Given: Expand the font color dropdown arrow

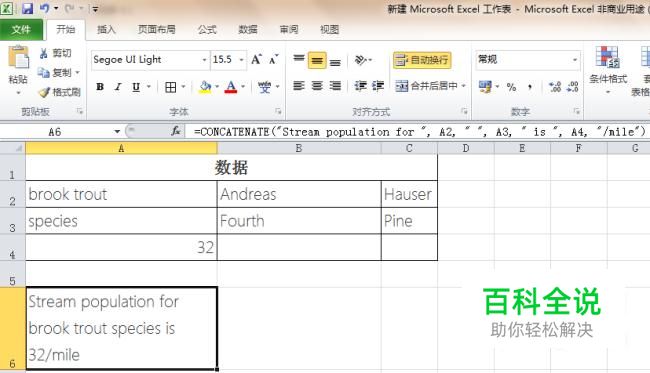Looking at the screenshot, I should click(x=243, y=87).
